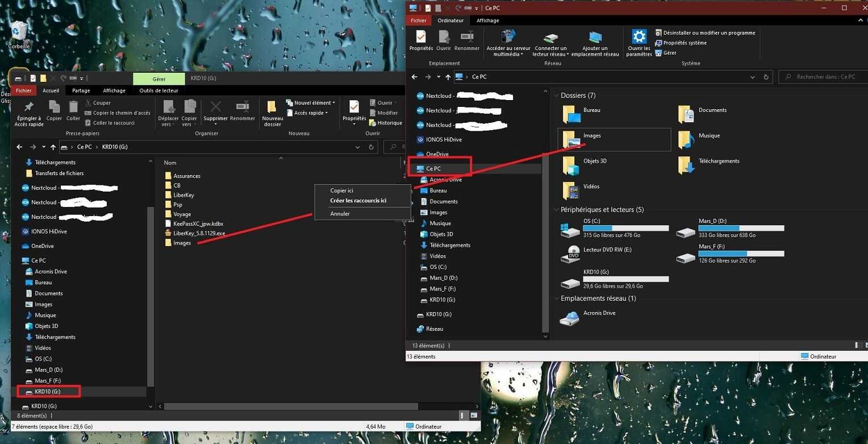Click the horizontal scrollbar in KRD10 file list
This screenshot has width=868, height=444.
point(291,406)
